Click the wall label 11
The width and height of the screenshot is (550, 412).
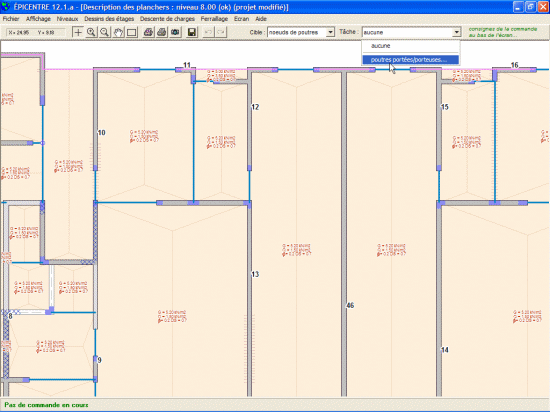(187, 65)
